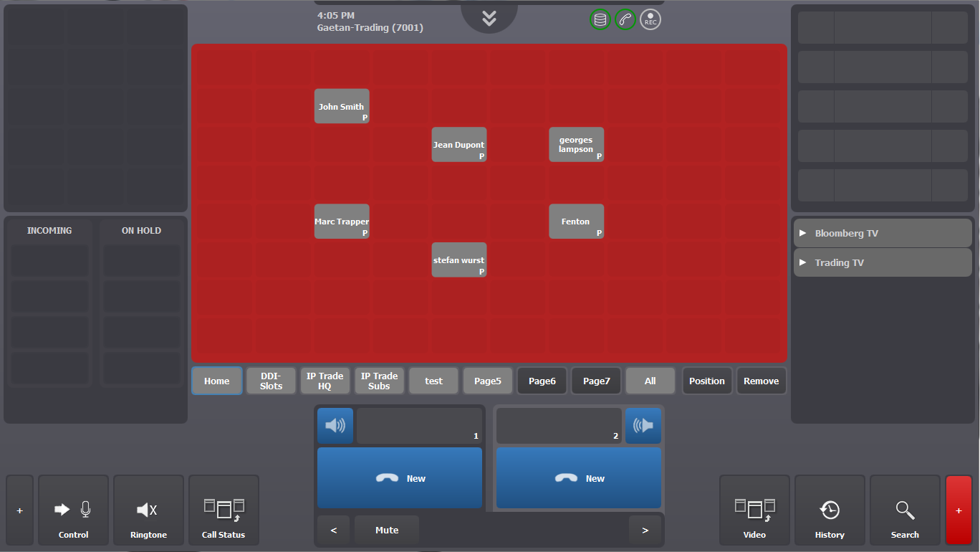Click the Remove button
The image size is (980, 552).
(x=762, y=381)
